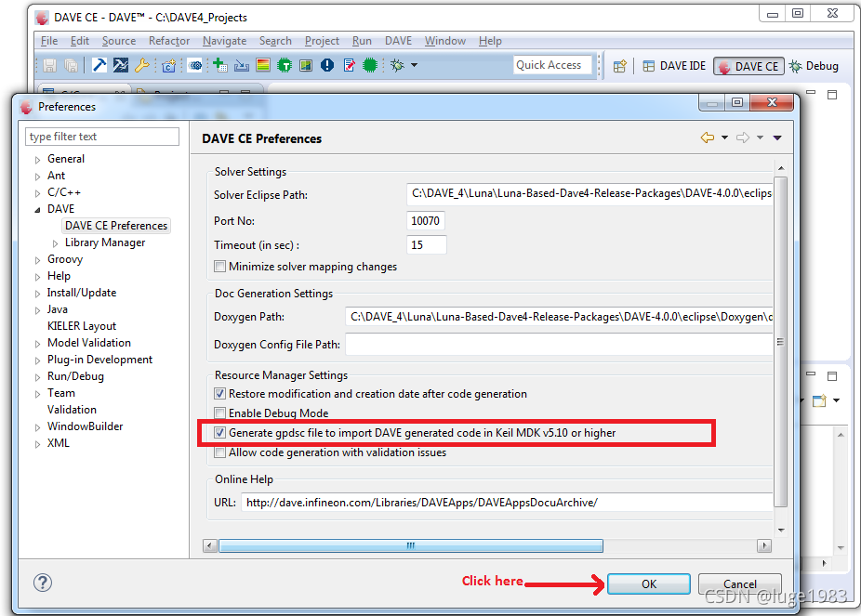Expand the Run/Debug tree node
Screen dimensions: 861x616
37,377
